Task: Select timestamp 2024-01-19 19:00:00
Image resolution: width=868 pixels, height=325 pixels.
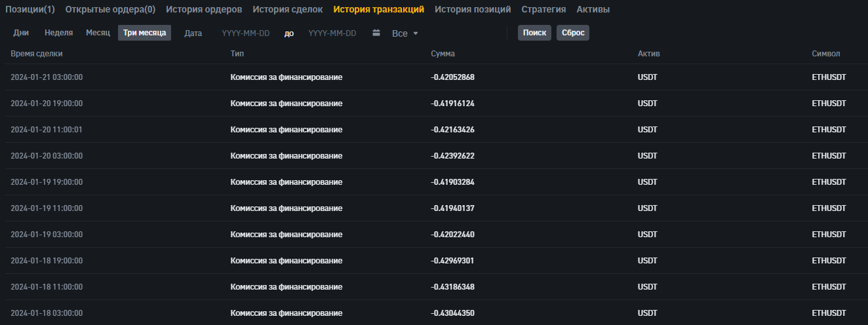Action: click(x=47, y=182)
